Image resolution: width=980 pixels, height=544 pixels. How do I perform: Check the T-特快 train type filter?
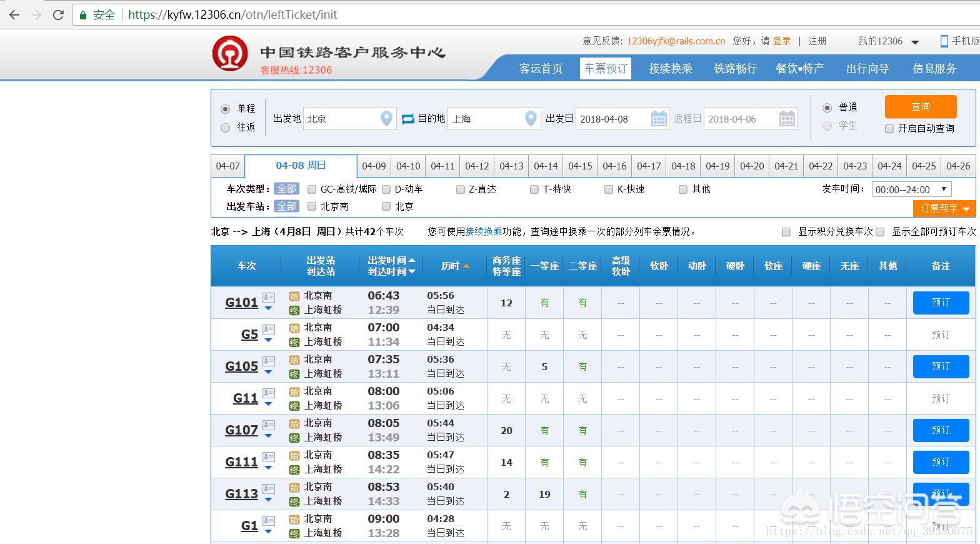point(534,189)
